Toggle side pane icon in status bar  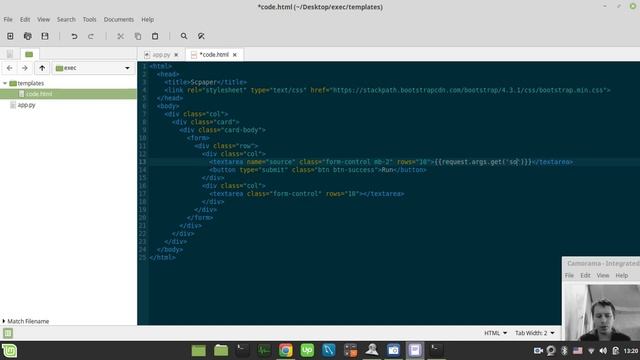(8, 333)
